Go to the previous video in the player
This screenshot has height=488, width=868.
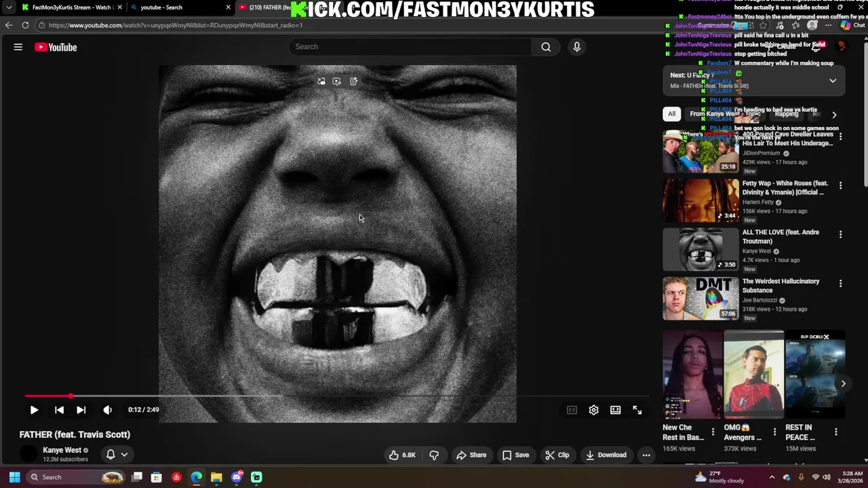59,409
